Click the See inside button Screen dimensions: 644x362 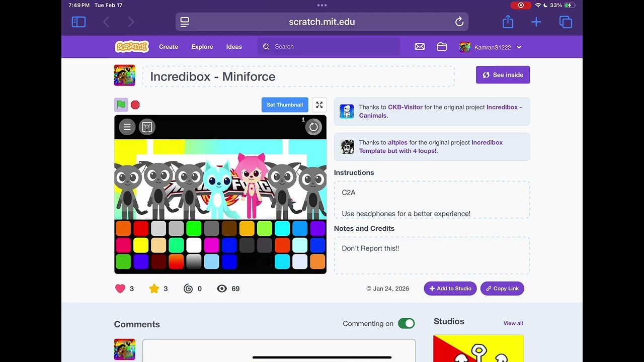pos(503,75)
